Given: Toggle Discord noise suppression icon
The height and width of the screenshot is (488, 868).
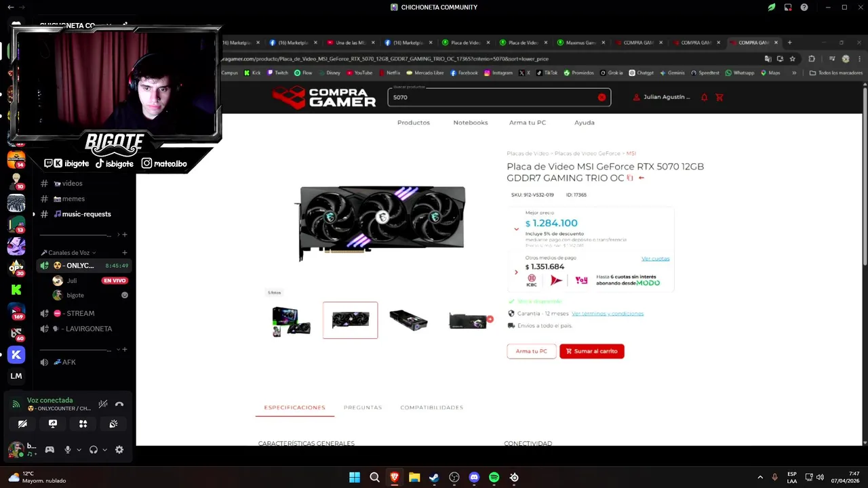Looking at the screenshot, I should pos(103,404).
